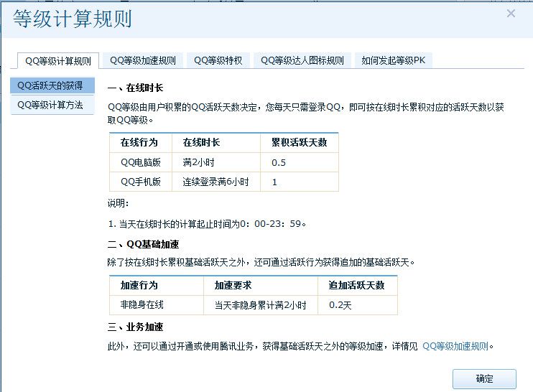Go to the 如何发起等级PK tab
This screenshot has width=533, height=392.
[394, 60]
